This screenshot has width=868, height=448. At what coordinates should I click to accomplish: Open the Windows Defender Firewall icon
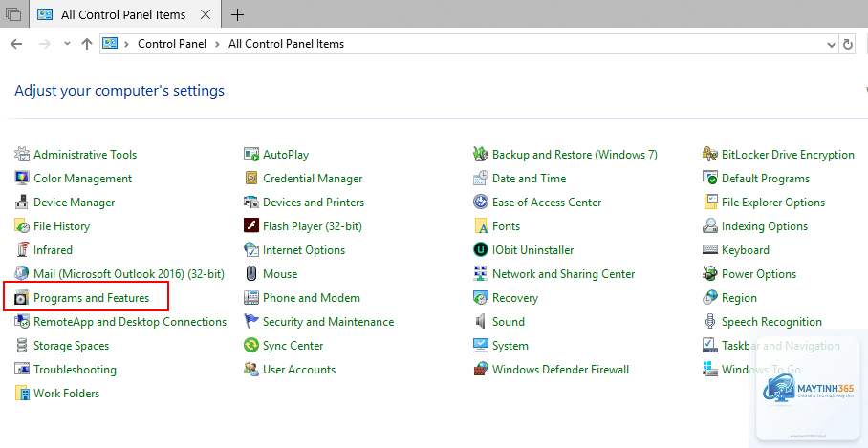pyautogui.click(x=481, y=369)
